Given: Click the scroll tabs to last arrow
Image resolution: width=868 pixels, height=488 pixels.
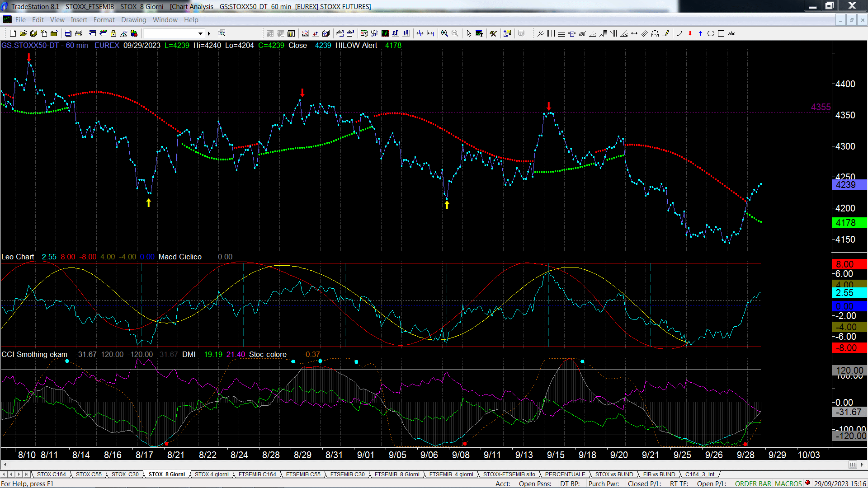Looking at the screenshot, I should [x=27, y=474].
